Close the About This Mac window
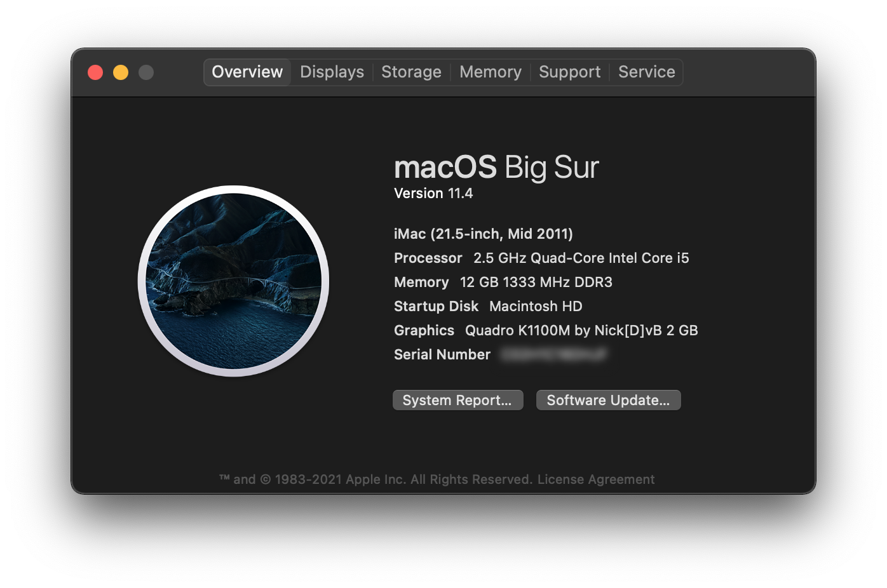The height and width of the screenshot is (588, 887). click(x=95, y=72)
